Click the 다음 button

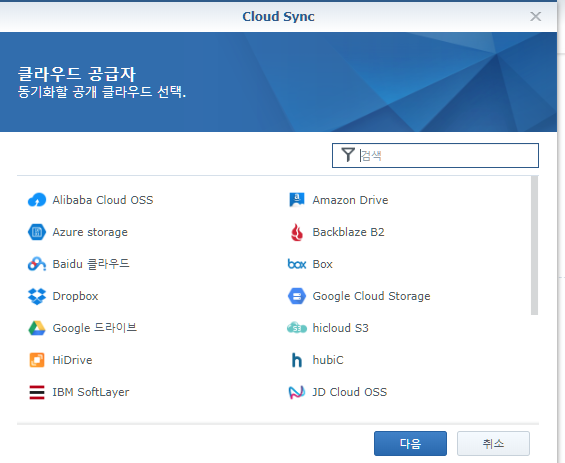pos(410,444)
